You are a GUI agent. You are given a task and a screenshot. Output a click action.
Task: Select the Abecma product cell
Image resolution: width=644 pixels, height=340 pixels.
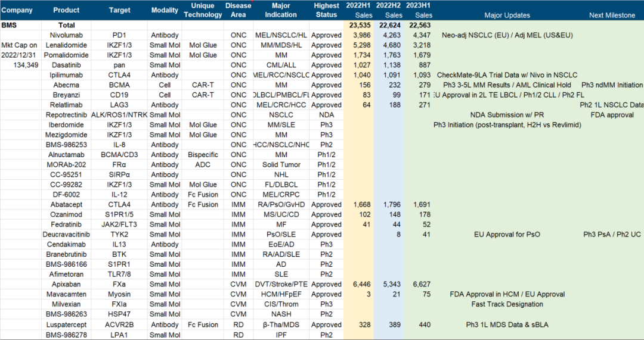tap(66, 85)
